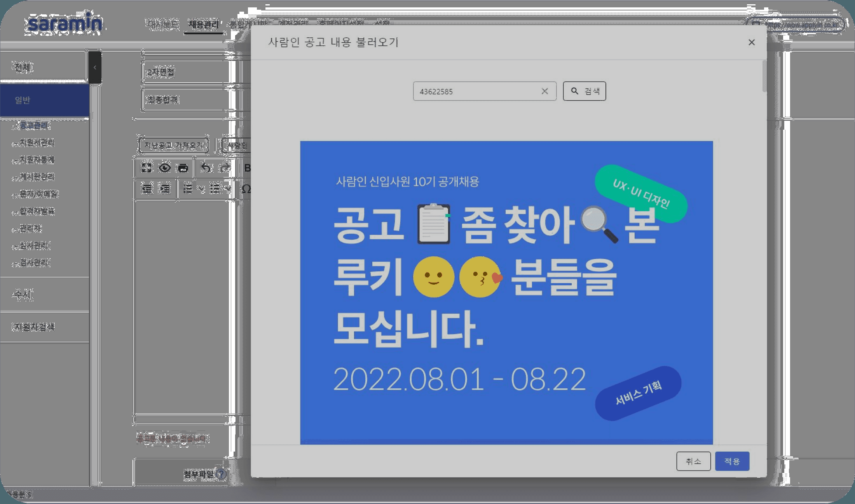Click the 사람인 import button behind the dialog
Image resolution: width=855 pixels, height=504 pixels.
[x=237, y=146]
